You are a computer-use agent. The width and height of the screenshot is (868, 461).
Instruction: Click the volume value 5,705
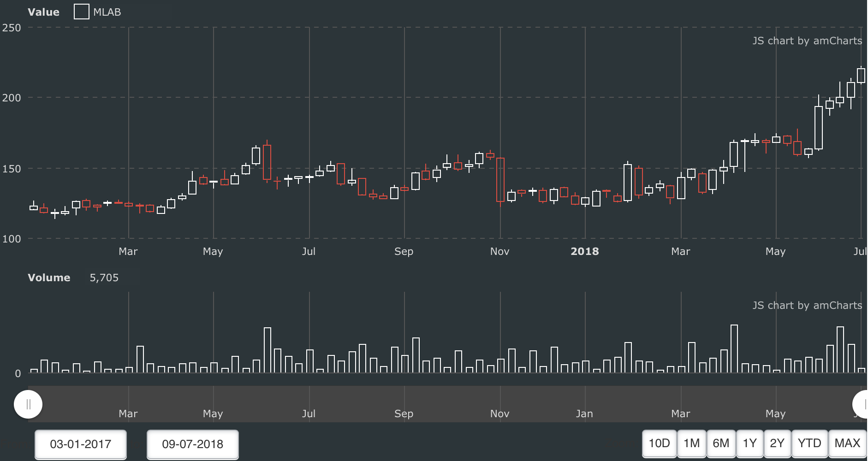104,278
